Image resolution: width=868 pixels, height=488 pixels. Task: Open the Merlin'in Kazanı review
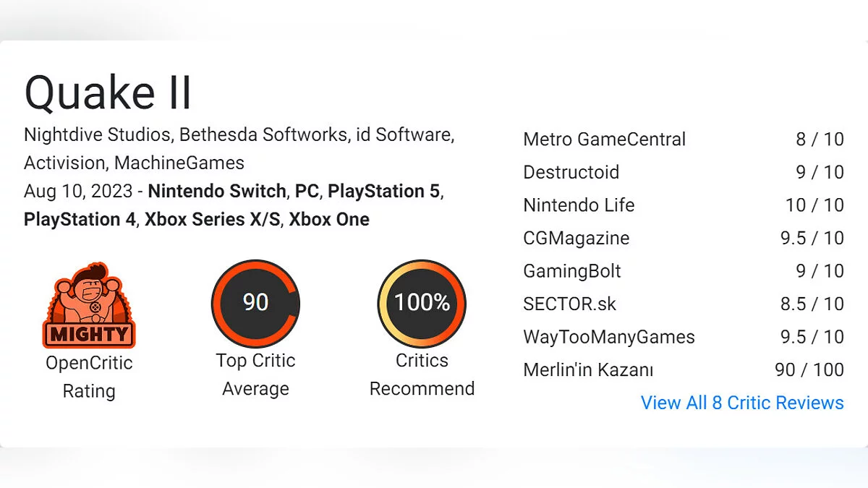(x=588, y=370)
